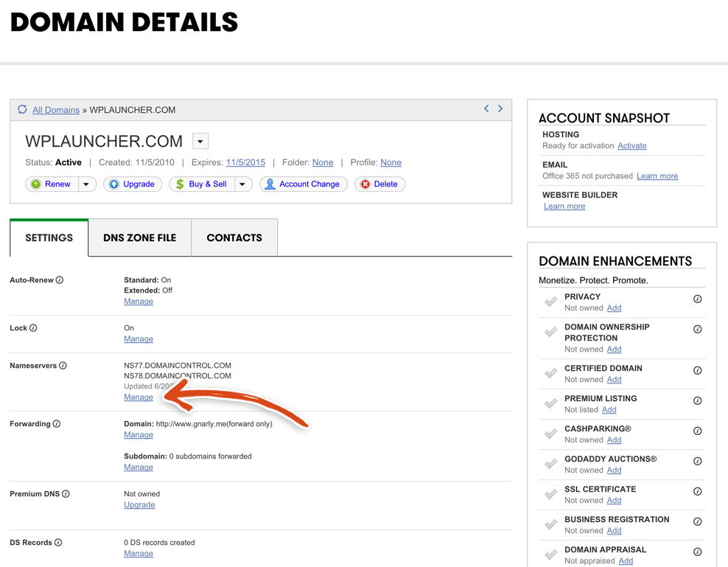Add CashParking
Screen dimensions: 728x567
pyautogui.click(x=615, y=439)
